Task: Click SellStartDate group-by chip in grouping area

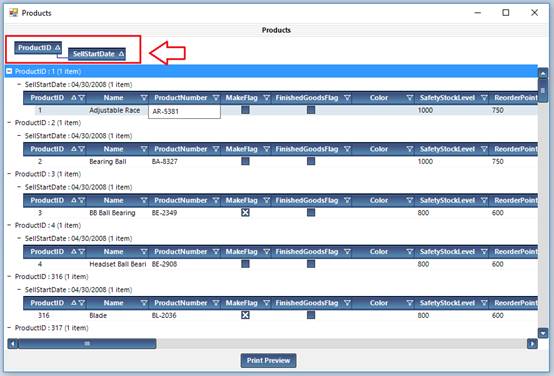Action: [97, 54]
